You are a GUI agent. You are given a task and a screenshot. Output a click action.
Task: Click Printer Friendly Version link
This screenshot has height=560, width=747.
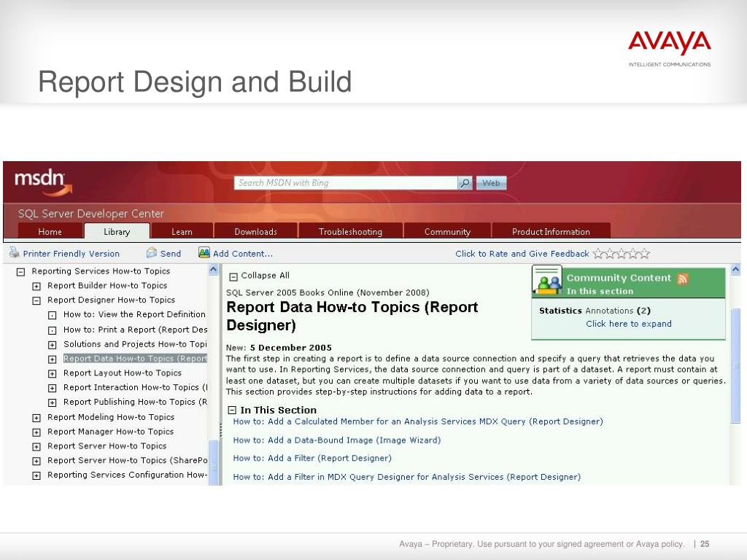pos(71,254)
